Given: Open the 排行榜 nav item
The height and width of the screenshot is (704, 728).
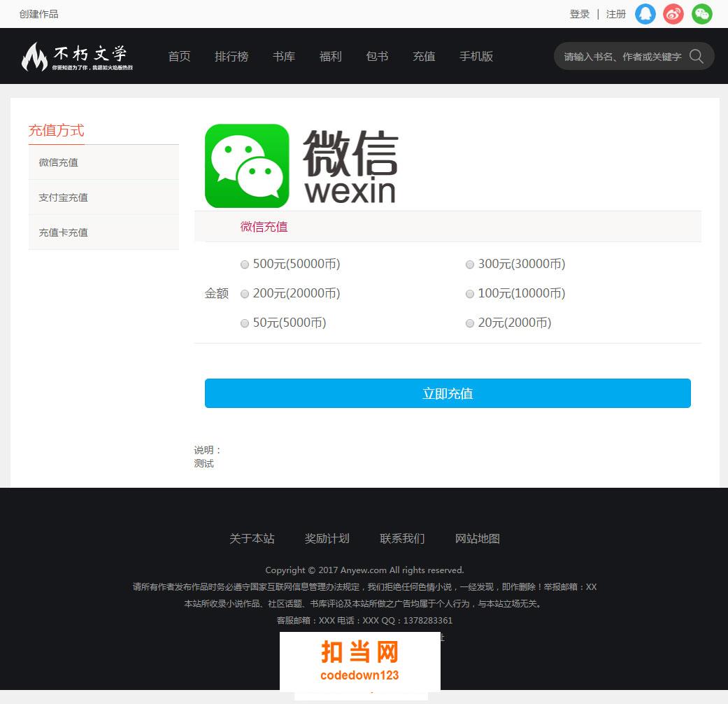Looking at the screenshot, I should tap(231, 56).
